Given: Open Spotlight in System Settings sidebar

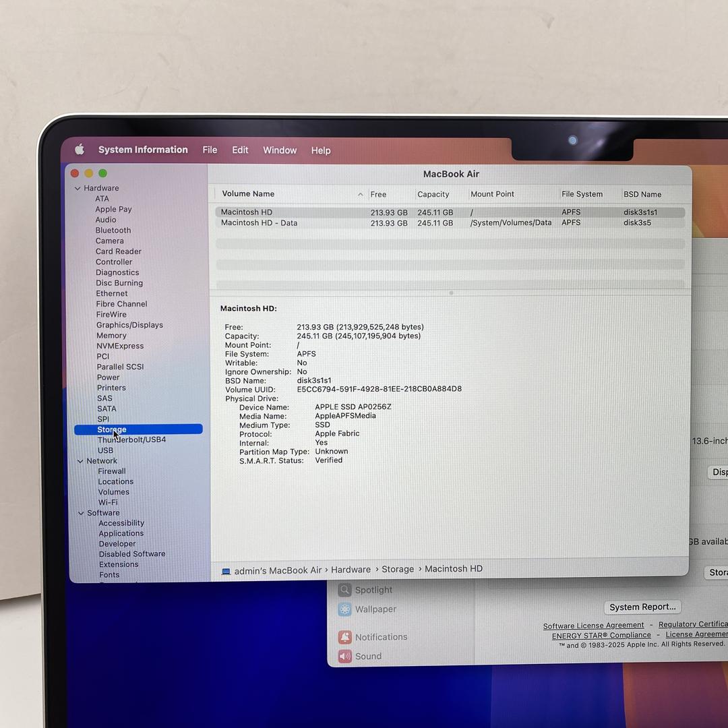Looking at the screenshot, I should click(x=365, y=590).
